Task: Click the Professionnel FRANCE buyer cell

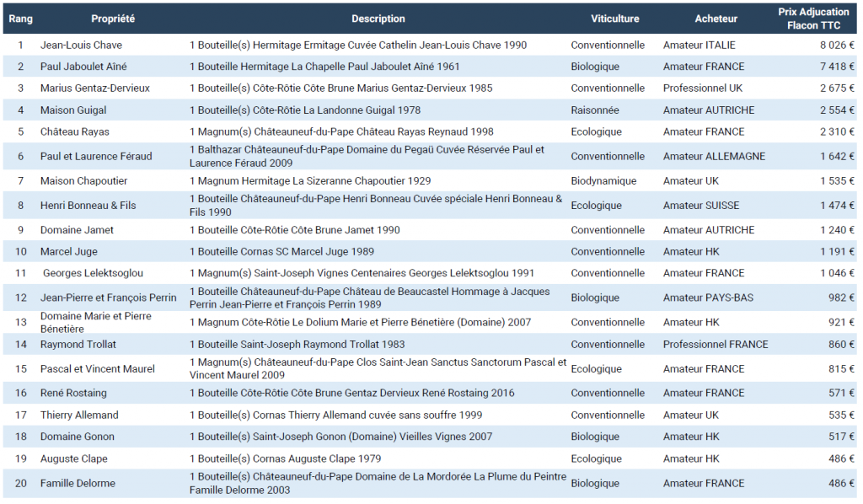Action: point(716,345)
